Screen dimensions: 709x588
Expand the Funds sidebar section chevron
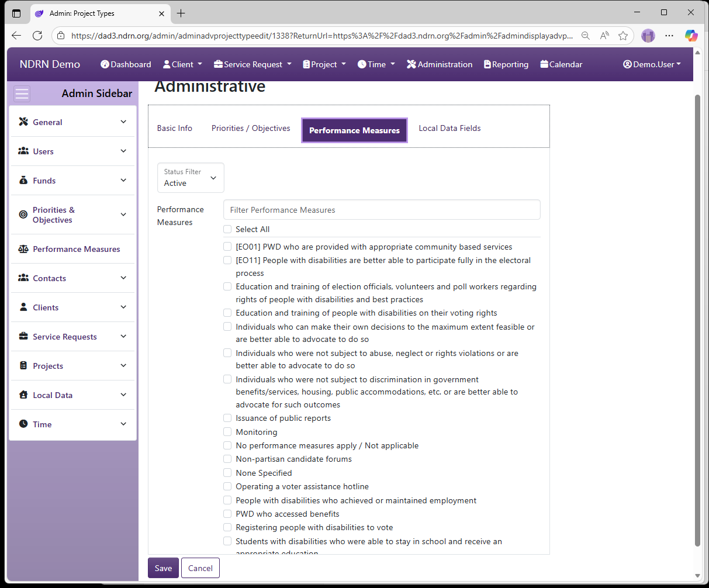(123, 180)
